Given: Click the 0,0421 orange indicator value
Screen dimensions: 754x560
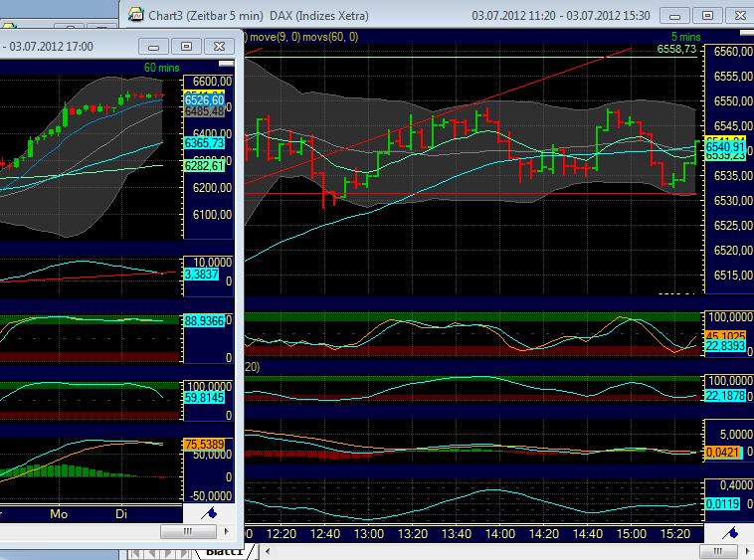Looking at the screenshot, I should pyautogui.click(x=722, y=452).
